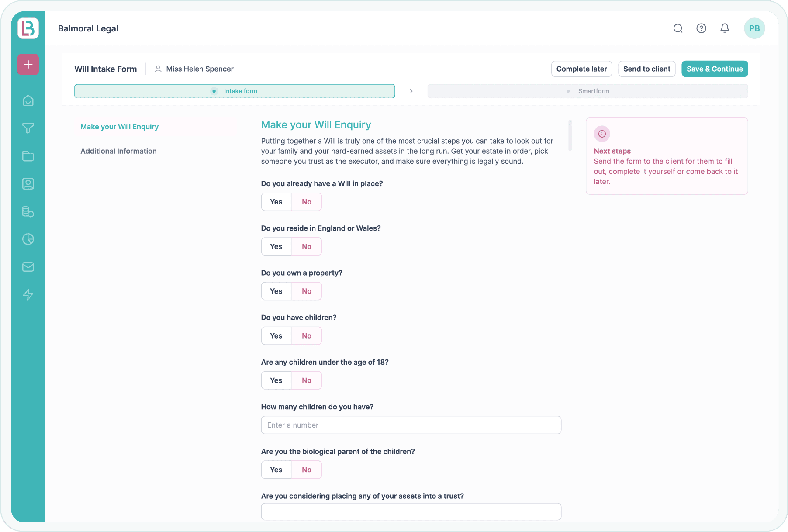The image size is (788, 532).
Task: View reports via the pie chart icon
Action: pyautogui.click(x=28, y=239)
